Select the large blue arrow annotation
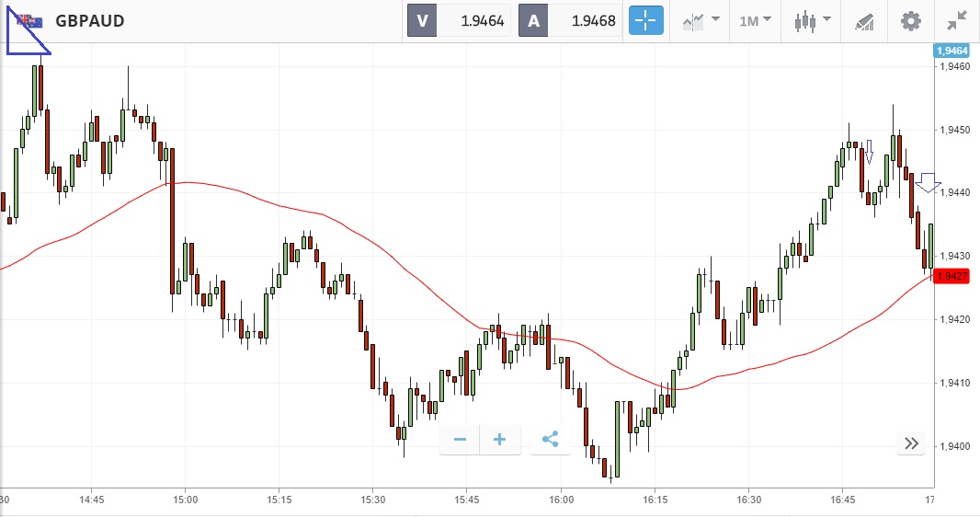Viewport: 980px width, 517px height. pos(928,182)
